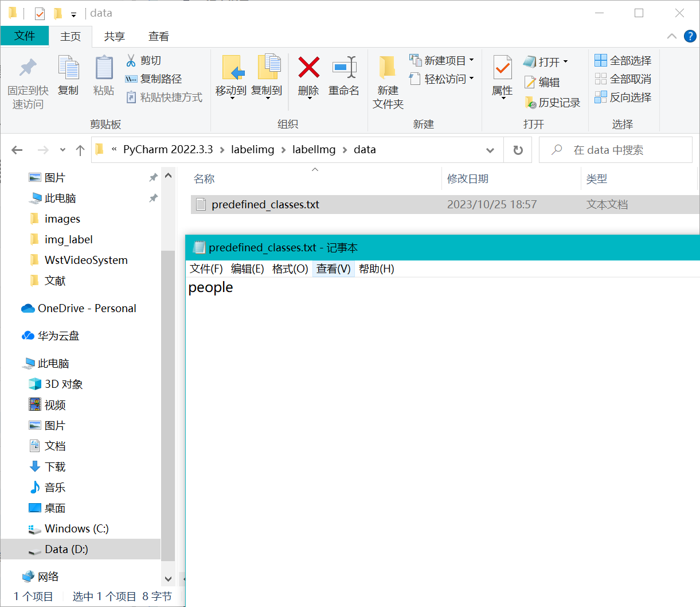Viewport: 700px width, 607px height.
Task: Open Notepad File (文件) menu
Action: 206,269
